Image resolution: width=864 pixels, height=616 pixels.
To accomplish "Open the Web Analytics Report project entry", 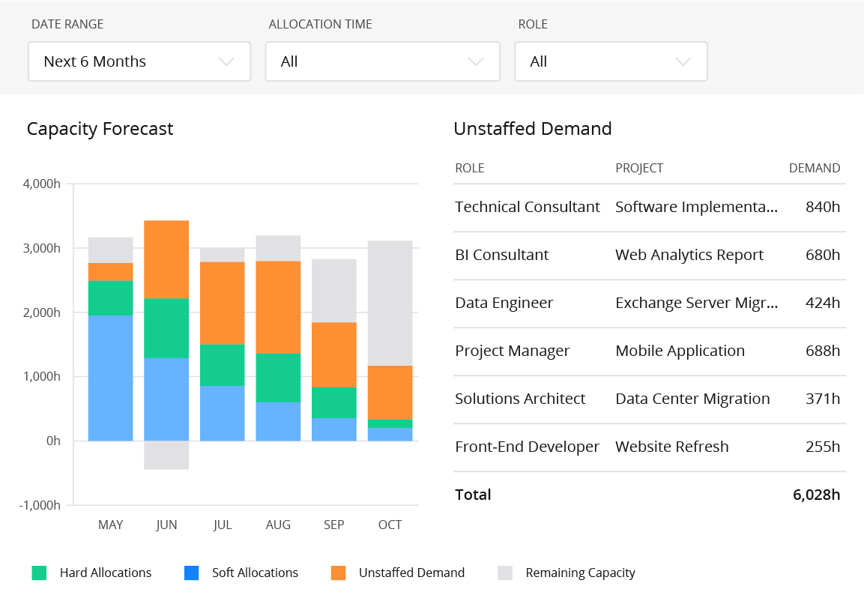I will [x=689, y=255].
